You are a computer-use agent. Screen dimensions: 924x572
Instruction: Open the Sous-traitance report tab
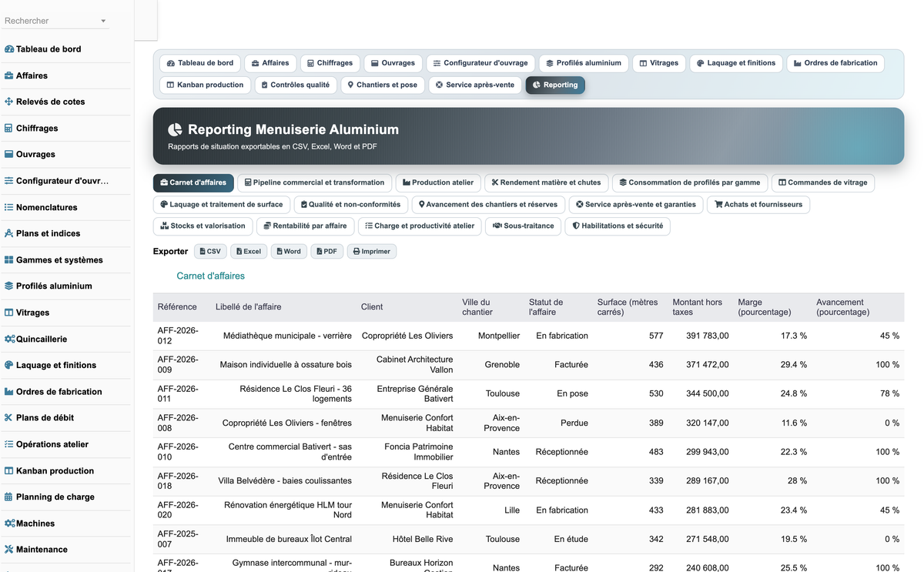click(524, 226)
